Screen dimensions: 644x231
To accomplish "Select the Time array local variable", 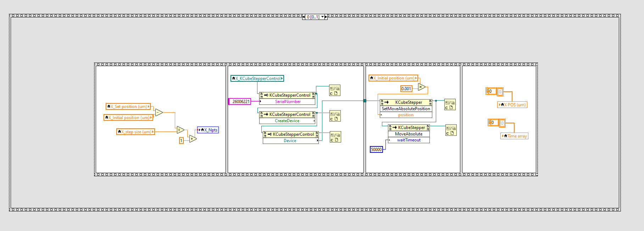I will tap(515, 136).
